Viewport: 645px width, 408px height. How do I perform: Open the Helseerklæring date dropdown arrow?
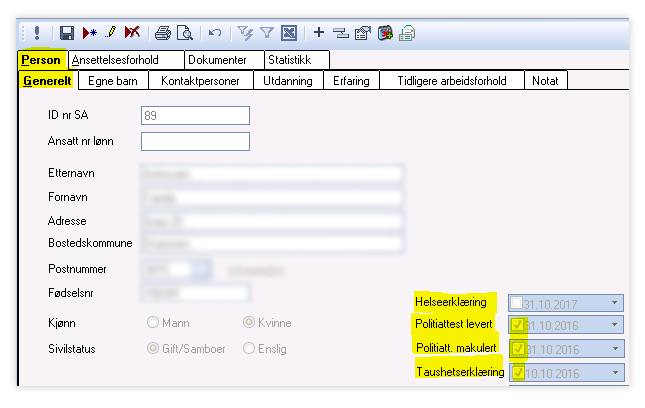click(x=615, y=303)
